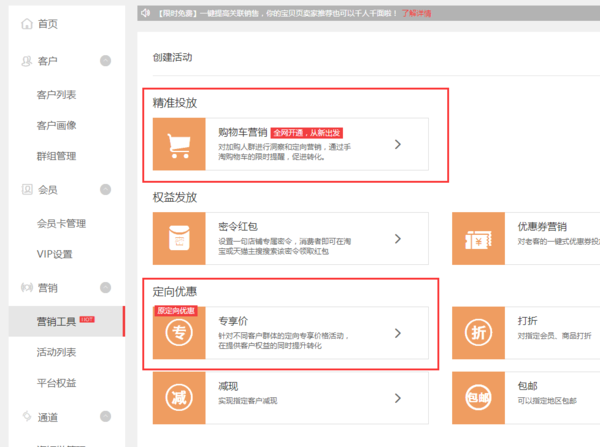This screenshot has height=447, width=600.
Task: Expand the 通道 sidebar section
Action: pyautogui.click(x=106, y=417)
